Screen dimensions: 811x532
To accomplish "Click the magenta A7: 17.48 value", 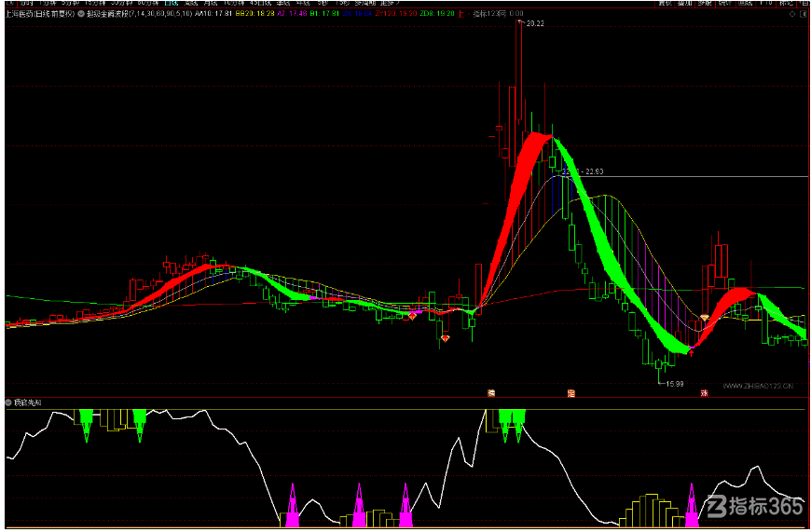I will pyautogui.click(x=292, y=14).
